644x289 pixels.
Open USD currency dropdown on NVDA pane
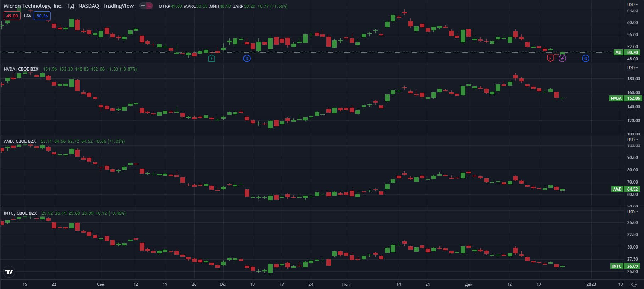(x=632, y=67)
